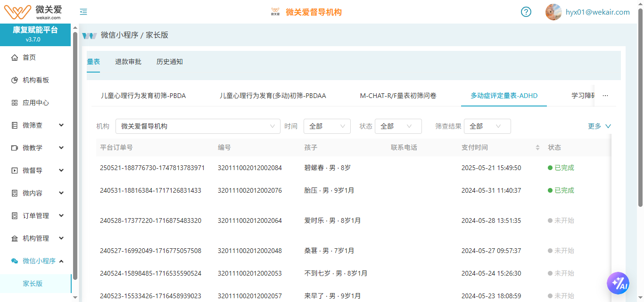Click the 首页 home icon in sidebar
The height and width of the screenshot is (302, 644).
pyautogui.click(x=15, y=57)
